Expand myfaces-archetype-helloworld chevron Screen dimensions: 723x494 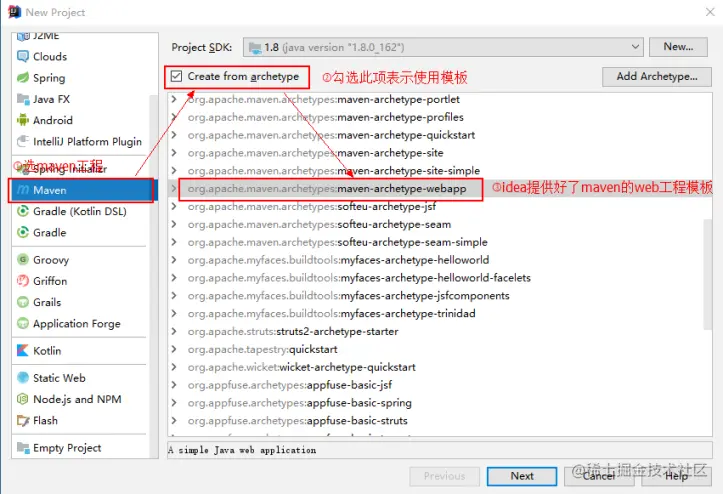tap(174, 260)
